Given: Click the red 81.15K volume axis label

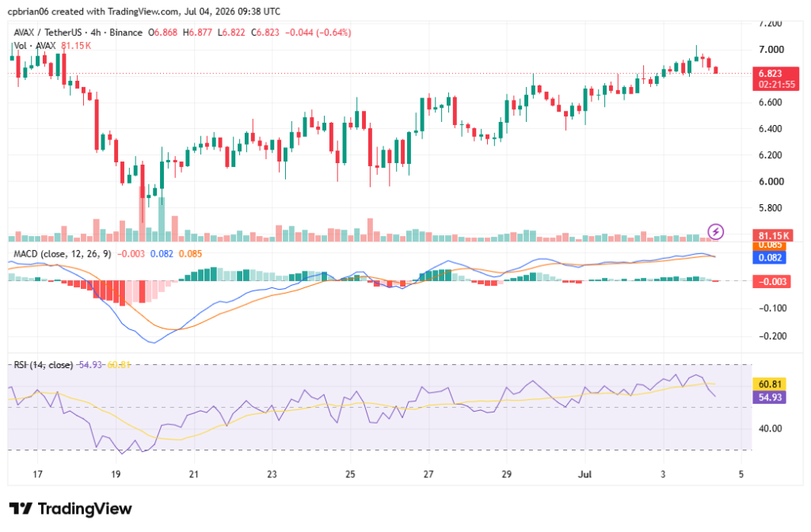Looking at the screenshot, I should coord(773,236).
